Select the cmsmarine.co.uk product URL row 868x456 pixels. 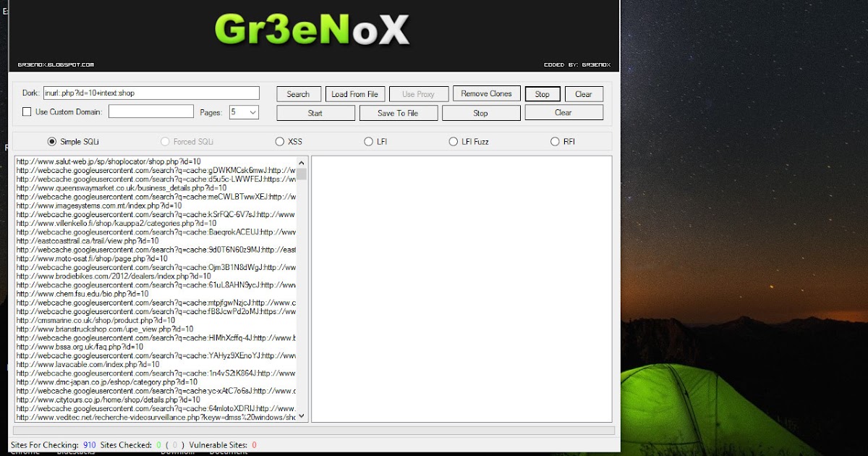(x=156, y=320)
